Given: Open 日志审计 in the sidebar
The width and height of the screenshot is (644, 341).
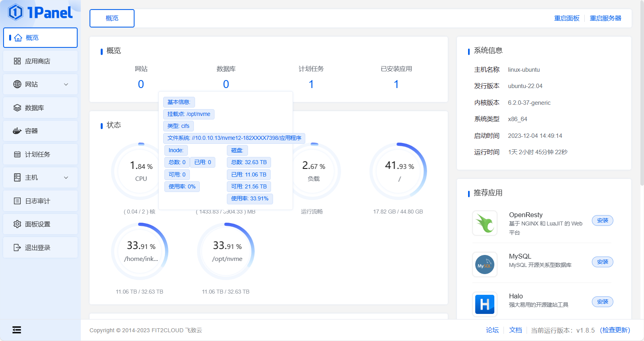Looking at the screenshot, I should click(40, 201).
